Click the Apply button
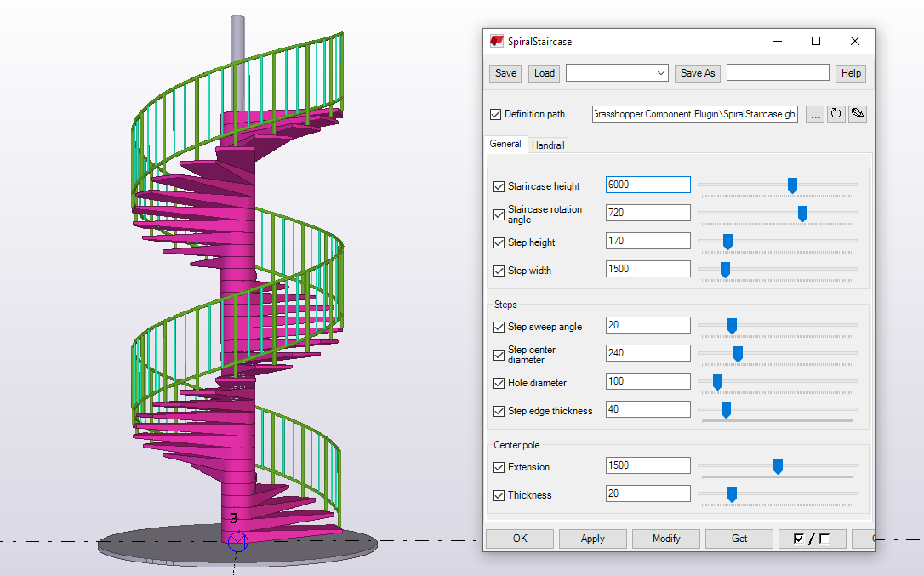Image resolution: width=924 pixels, height=576 pixels. 592,539
